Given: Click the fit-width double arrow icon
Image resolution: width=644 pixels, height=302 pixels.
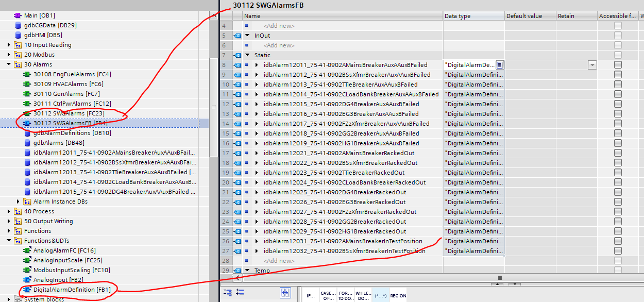Looking at the screenshot, I should tap(285, 292).
